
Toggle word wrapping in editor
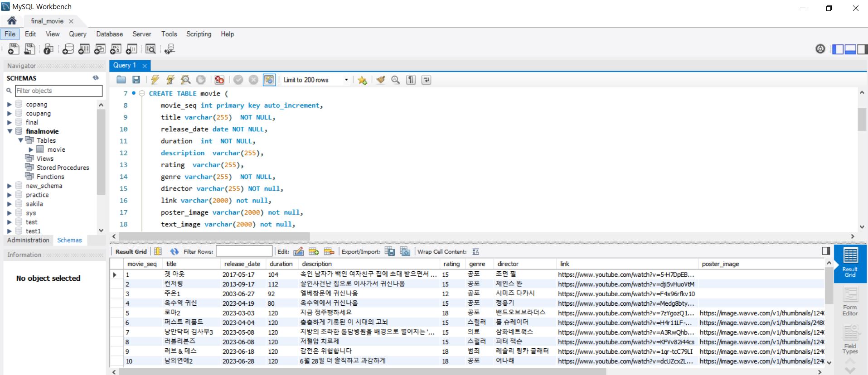click(426, 80)
